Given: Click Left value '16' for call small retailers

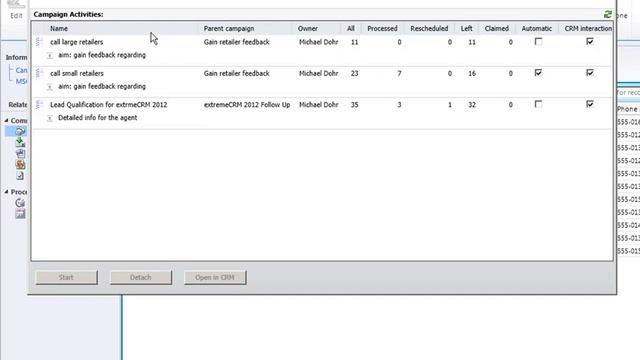Looking at the screenshot, I should [472, 73].
